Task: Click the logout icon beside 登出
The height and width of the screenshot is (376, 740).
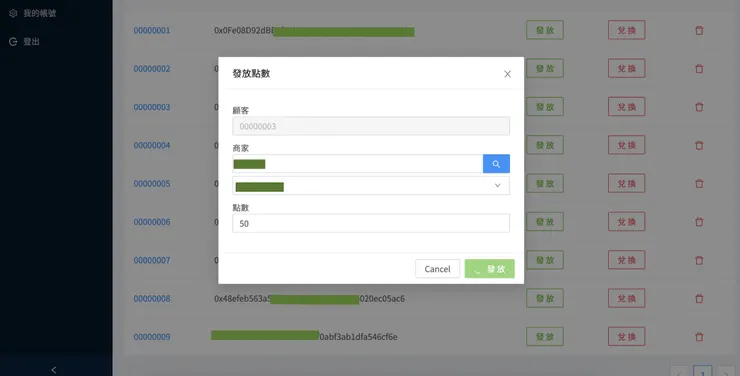Action: (13, 42)
